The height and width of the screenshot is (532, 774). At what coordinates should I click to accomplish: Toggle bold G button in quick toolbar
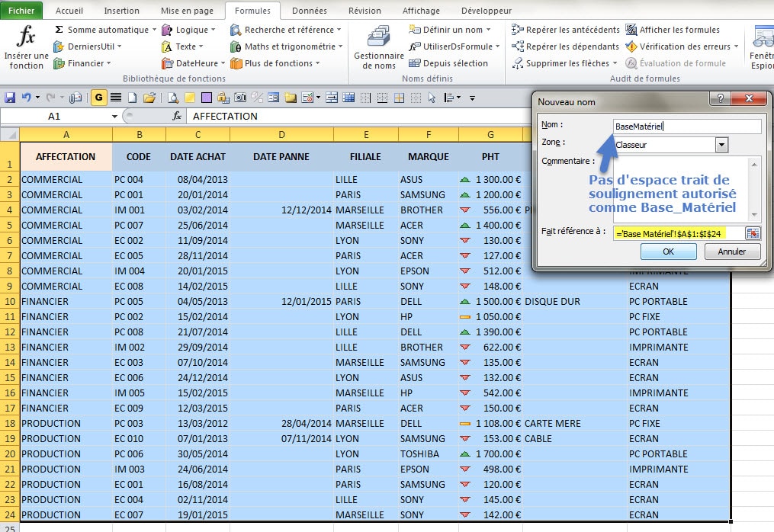(98, 98)
